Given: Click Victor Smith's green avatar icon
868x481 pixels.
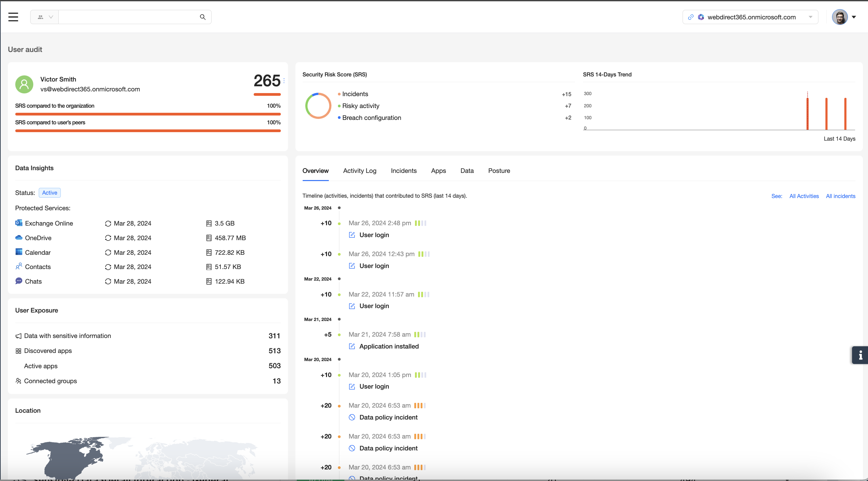Looking at the screenshot, I should [24, 84].
